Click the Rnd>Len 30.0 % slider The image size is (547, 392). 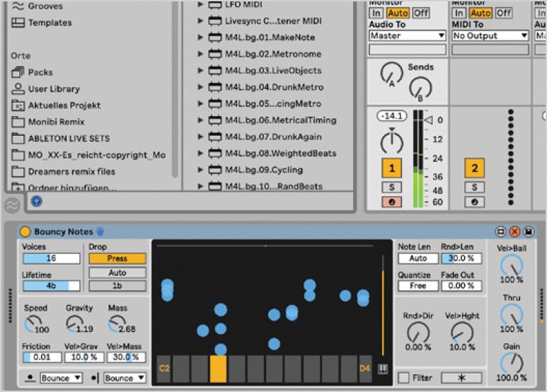tap(461, 258)
